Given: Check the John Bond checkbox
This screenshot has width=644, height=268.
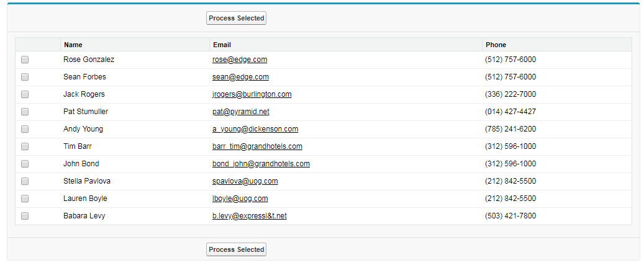Looking at the screenshot, I should pyautogui.click(x=25, y=164).
